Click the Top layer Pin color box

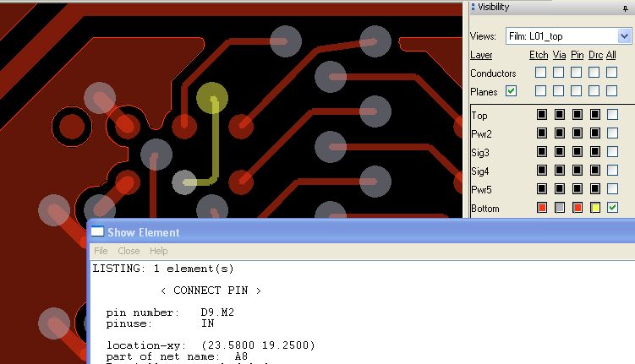click(578, 115)
